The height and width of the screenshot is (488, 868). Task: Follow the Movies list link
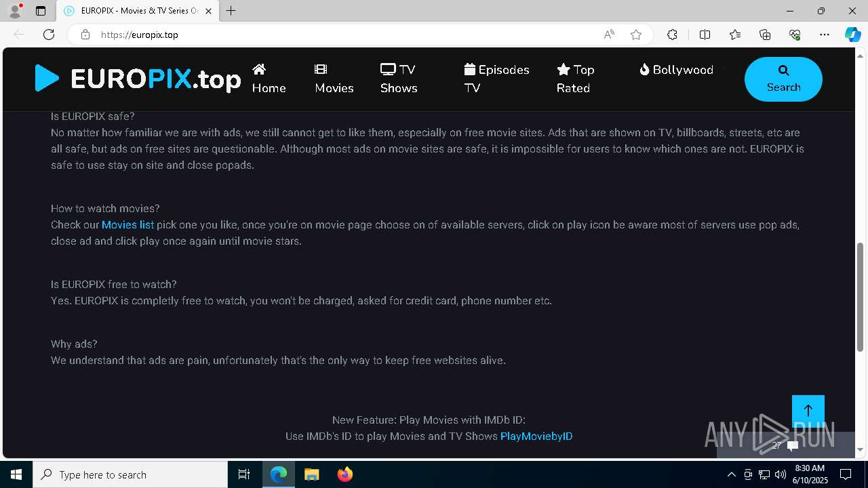pos(127,224)
